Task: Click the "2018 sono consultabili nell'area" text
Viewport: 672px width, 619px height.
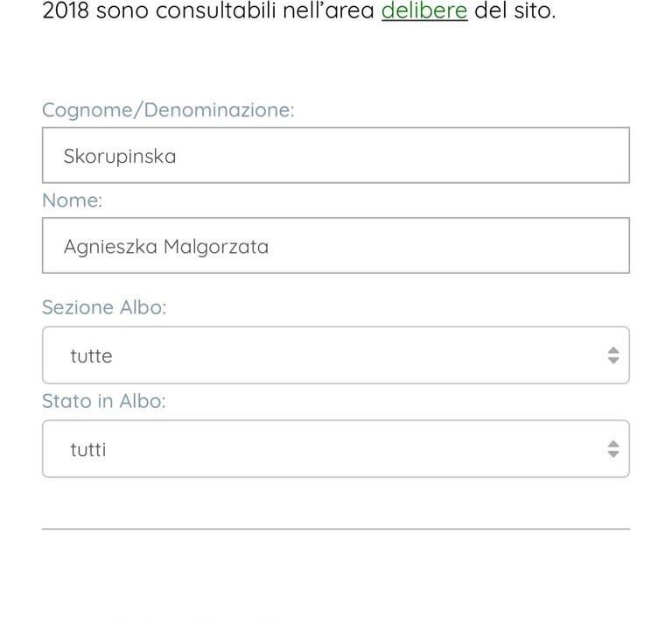Action: coord(208,11)
